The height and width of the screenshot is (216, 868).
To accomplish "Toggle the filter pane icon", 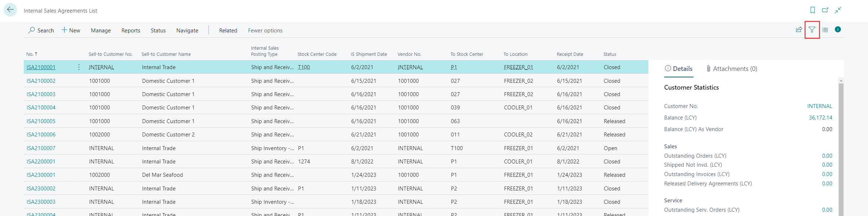I will tap(812, 30).
